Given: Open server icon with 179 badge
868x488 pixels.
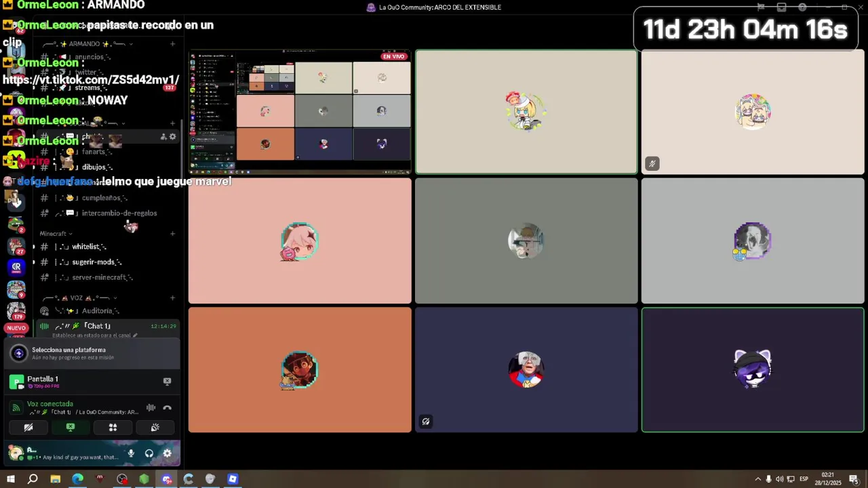Looking at the screenshot, I should pos(16,310).
